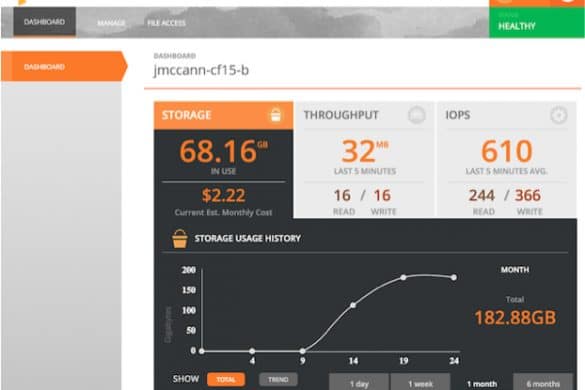Set chart range to 1 month

click(482, 383)
